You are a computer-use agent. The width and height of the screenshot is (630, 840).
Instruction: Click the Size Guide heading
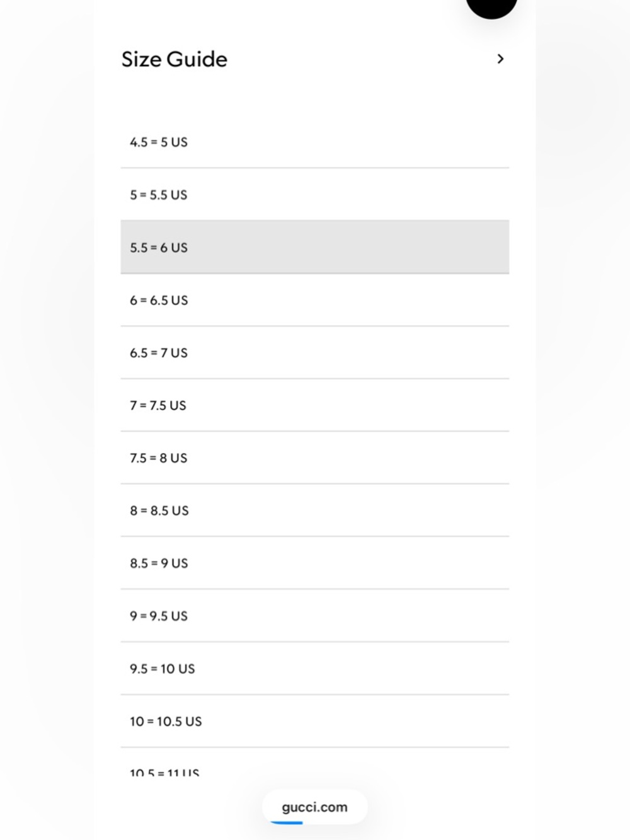(175, 59)
